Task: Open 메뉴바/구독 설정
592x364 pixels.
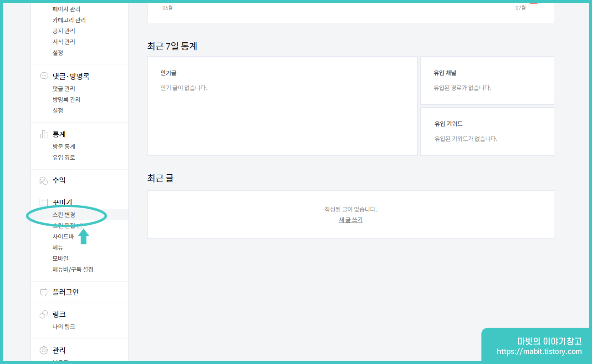Action: [73, 269]
